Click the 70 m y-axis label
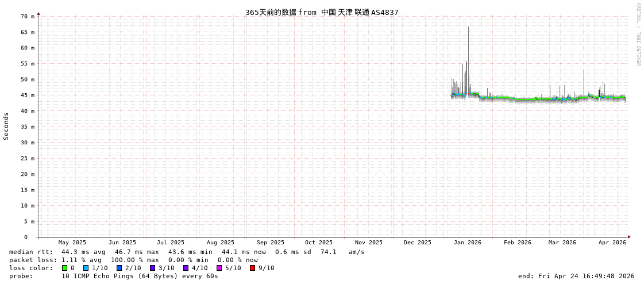Screen dimensions: 644x284 pos(28,16)
